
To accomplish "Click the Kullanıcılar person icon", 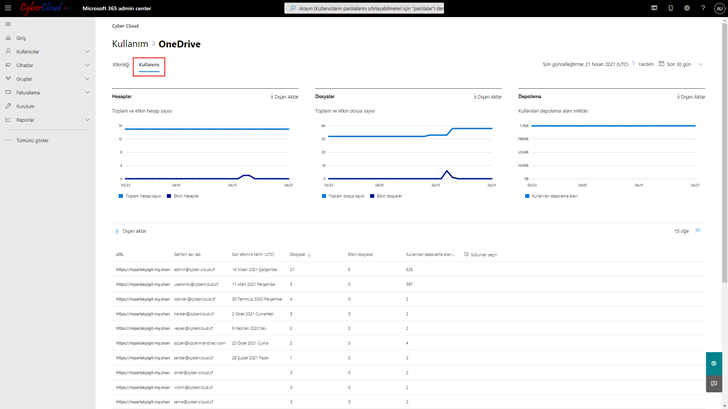I will pos(8,52).
